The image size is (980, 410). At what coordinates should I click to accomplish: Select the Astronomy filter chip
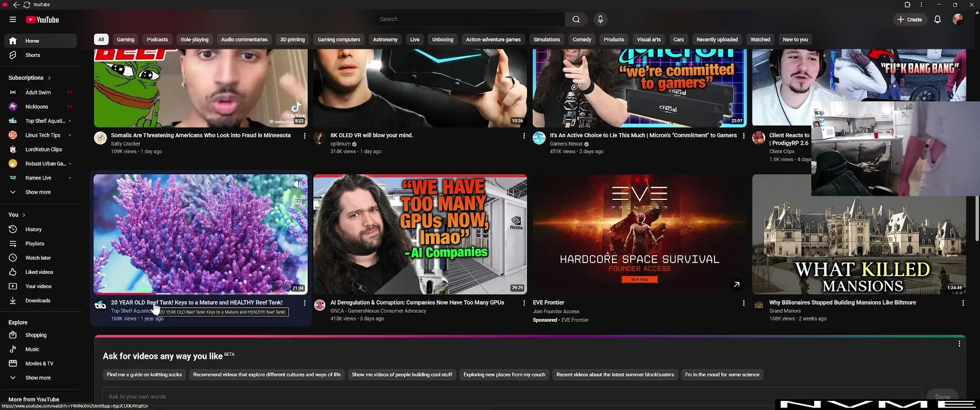coord(385,40)
